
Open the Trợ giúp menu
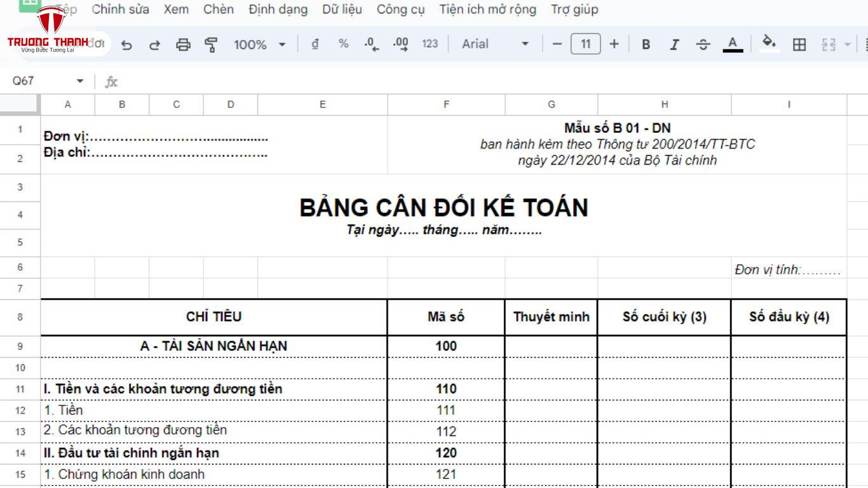[574, 10]
